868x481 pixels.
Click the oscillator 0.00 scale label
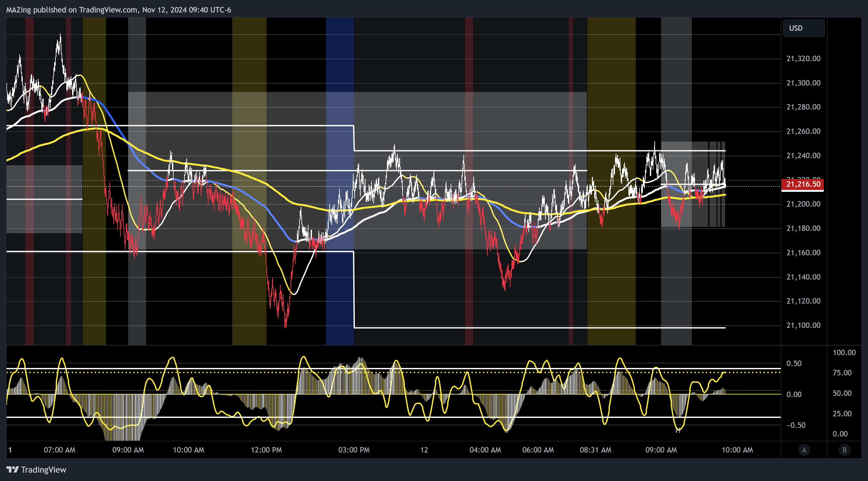click(x=794, y=395)
